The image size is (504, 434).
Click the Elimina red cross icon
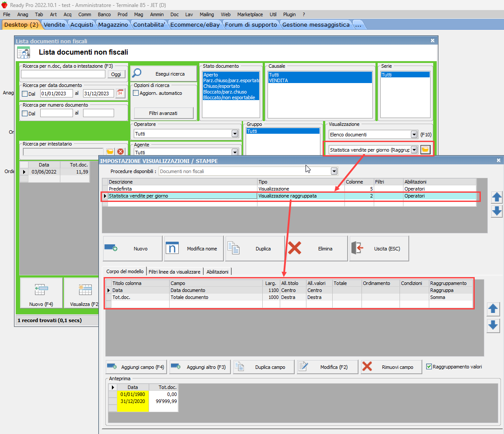click(x=295, y=248)
